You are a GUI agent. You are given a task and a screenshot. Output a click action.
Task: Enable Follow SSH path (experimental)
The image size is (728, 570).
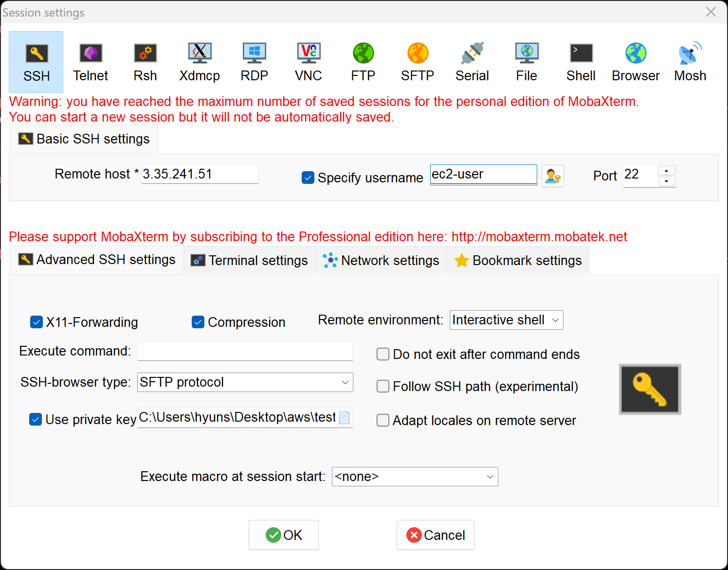pos(383,386)
